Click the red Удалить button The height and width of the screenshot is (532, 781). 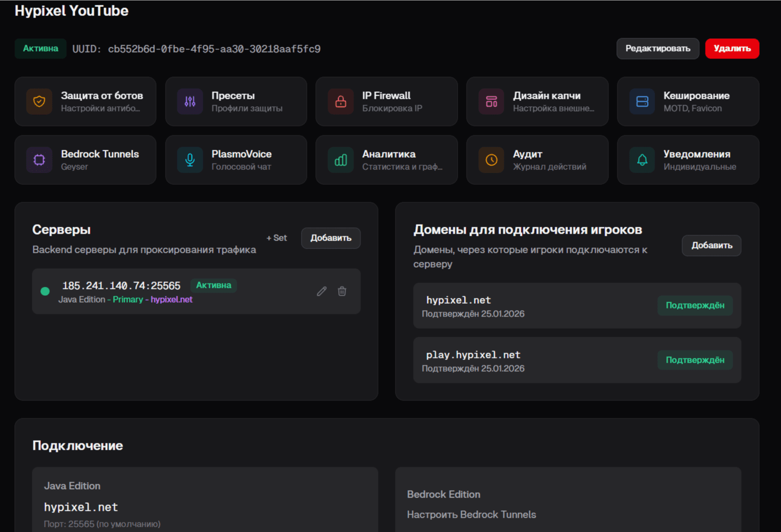click(732, 48)
